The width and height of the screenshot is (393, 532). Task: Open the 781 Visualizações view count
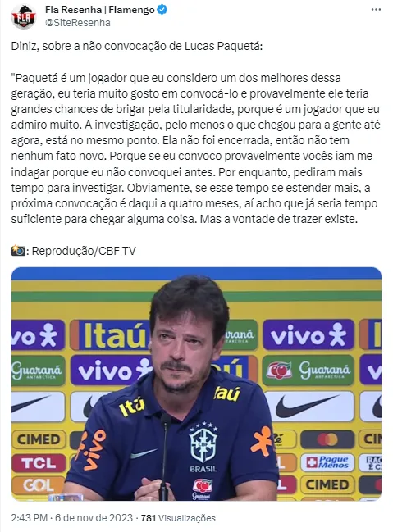(178, 518)
